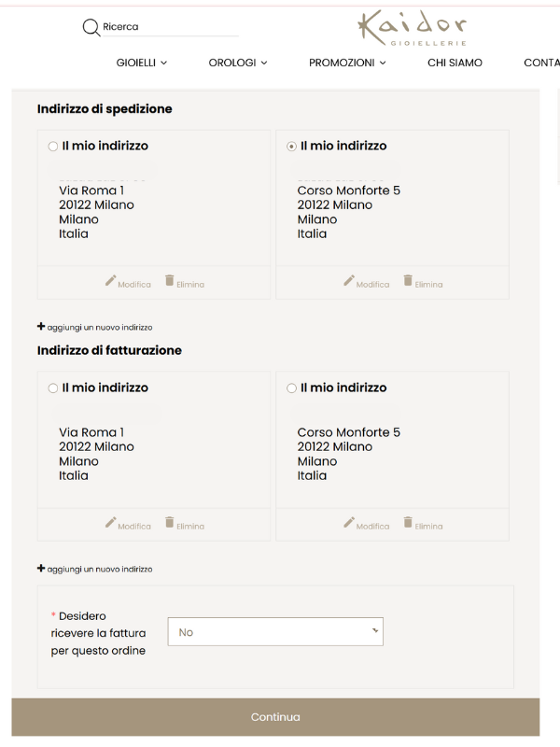Add new address under shipping section
Image resolution: width=560 pixels, height=747 pixels.
tap(94, 328)
